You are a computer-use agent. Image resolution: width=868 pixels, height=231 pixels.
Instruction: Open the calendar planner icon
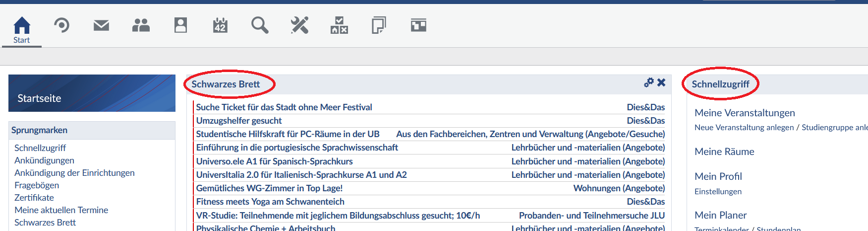point(220,25)
